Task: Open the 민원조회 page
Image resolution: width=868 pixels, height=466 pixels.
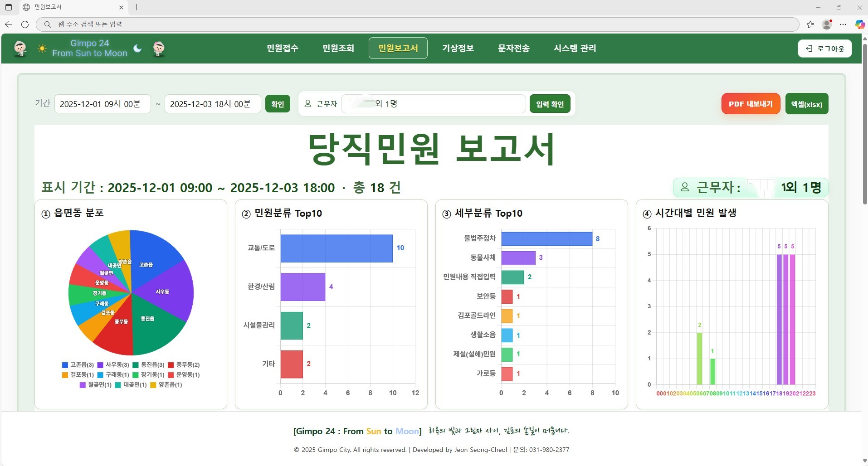Action: pos(338,49)
